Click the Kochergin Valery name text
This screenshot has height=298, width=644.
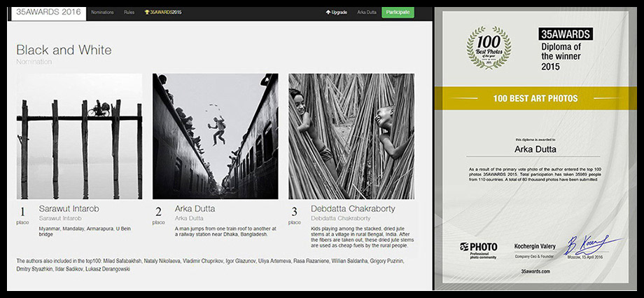point(535,246)
